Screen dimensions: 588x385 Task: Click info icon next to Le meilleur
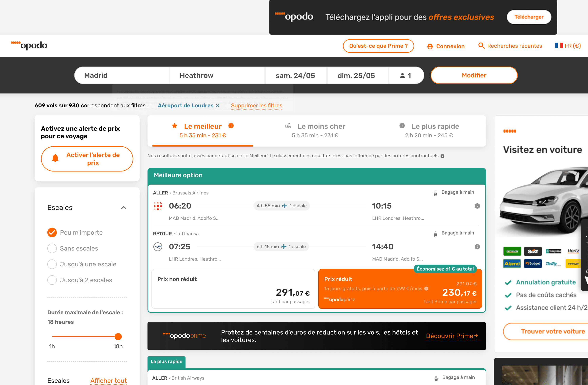coord(231,126)
